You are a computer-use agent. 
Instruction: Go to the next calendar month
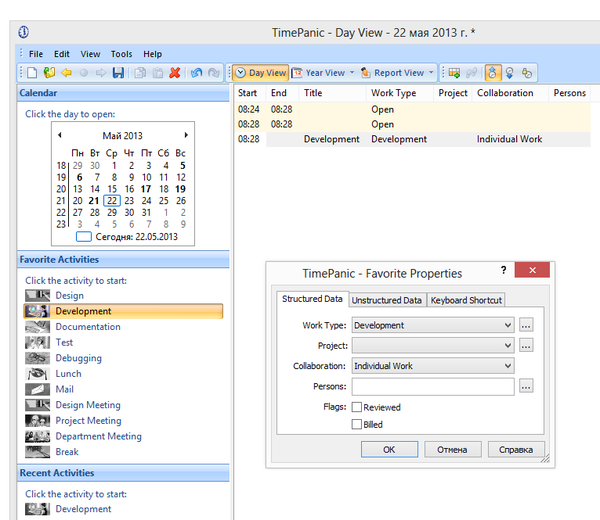coord(186,135)
